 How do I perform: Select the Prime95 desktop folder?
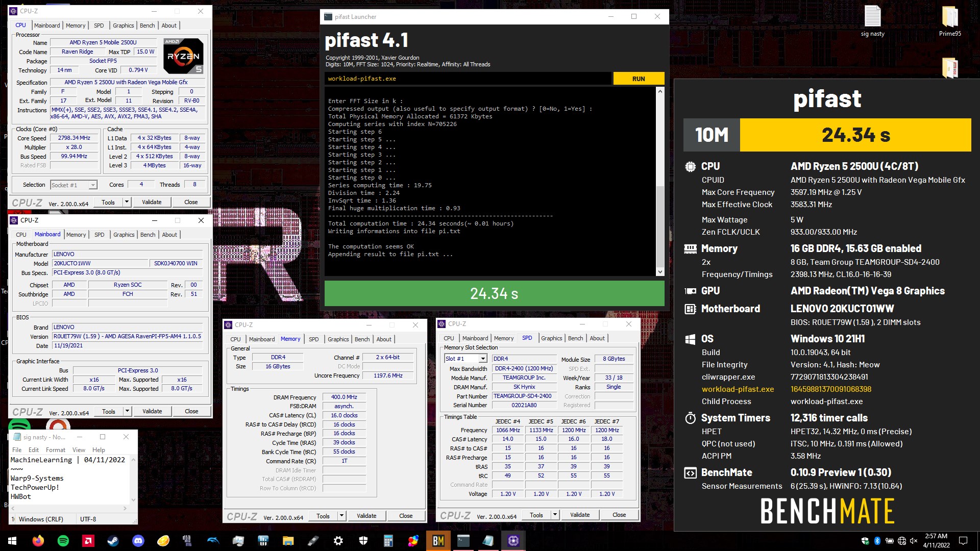click(950, 21)
